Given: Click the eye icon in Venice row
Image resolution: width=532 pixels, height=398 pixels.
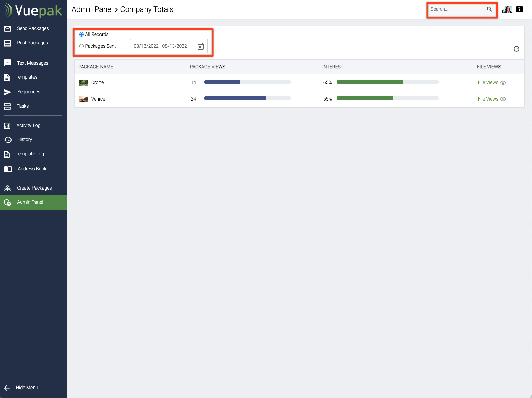Looking at the screenshot, I should [503, 99].
